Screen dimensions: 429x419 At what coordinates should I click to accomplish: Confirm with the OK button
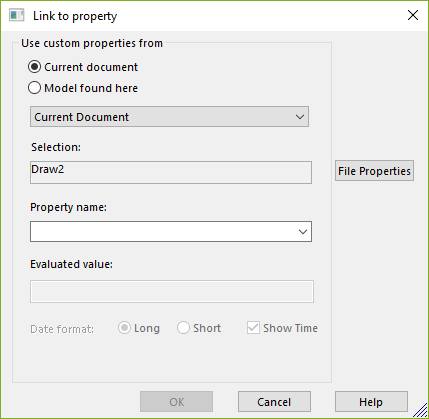point(176,402)
